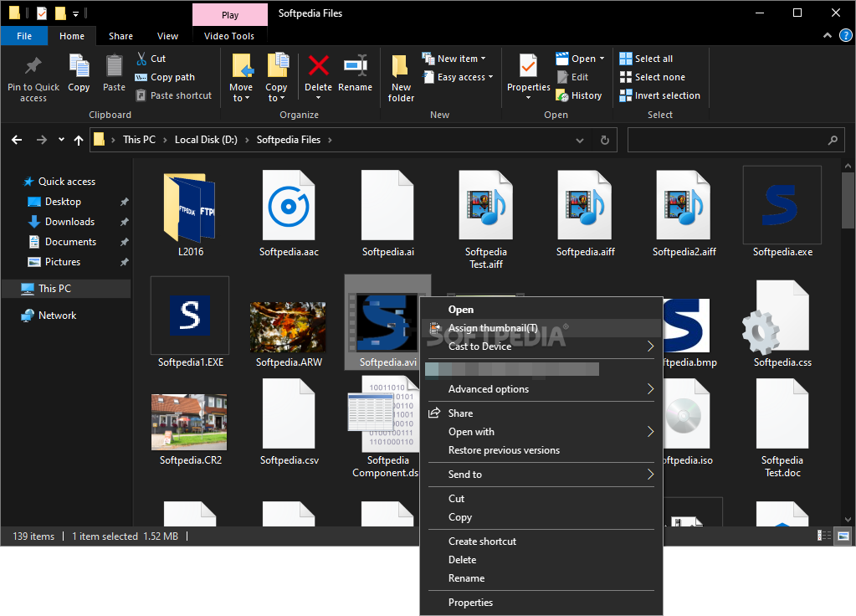Select the L2016 folder

(x=191, y=215)
